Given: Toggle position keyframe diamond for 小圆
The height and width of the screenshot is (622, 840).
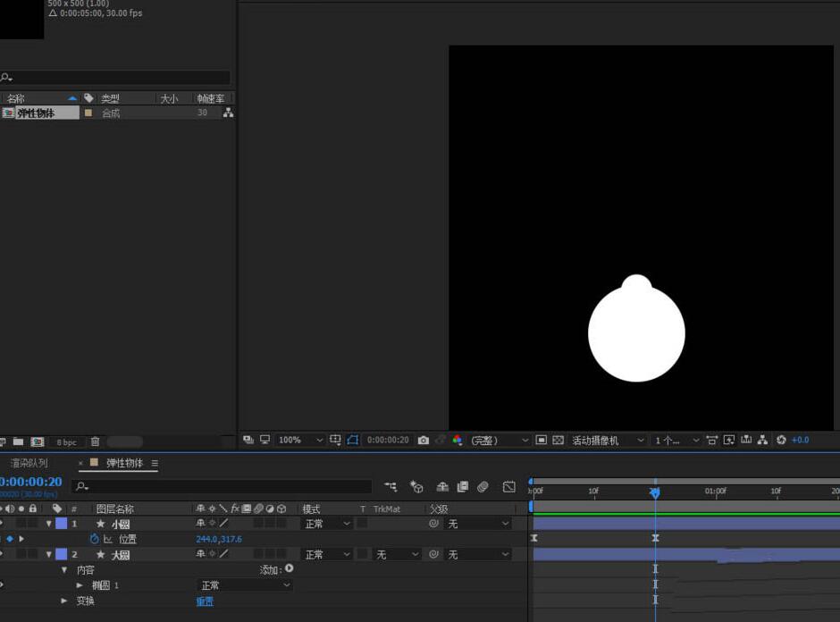Looking at the screenshot, I should click(10, 539).
